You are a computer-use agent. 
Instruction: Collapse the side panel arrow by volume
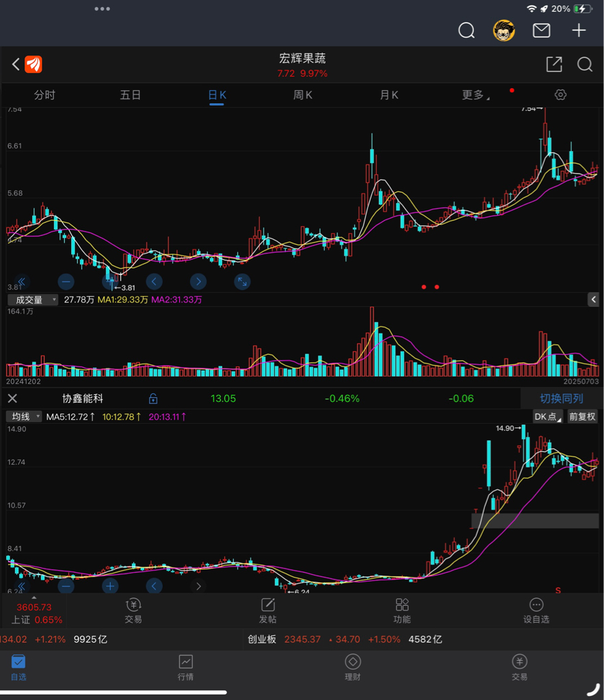point(593,299)
